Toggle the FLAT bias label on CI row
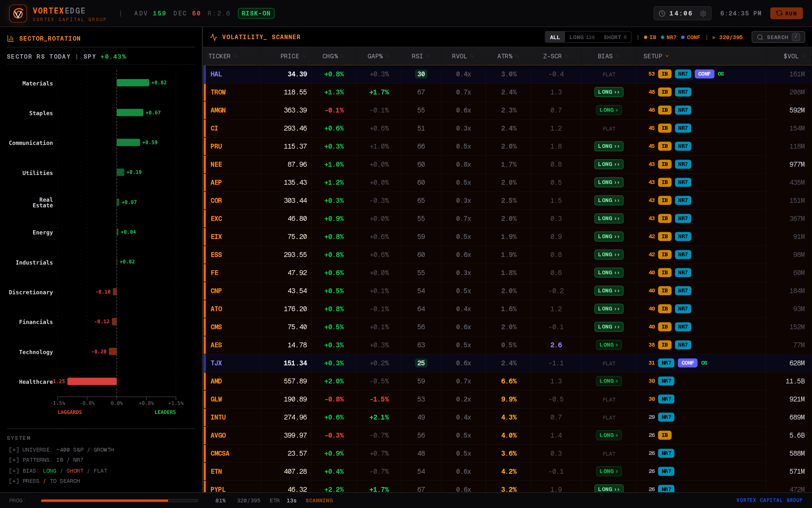The width and height of the screenshot is (812, 508). (x=609, y=129)
